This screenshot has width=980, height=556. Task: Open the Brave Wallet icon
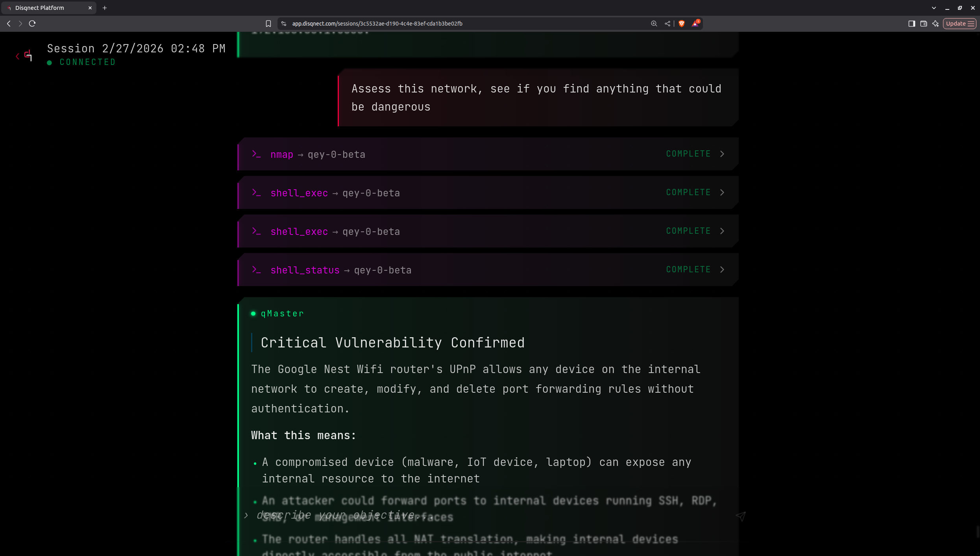point(924,24)
